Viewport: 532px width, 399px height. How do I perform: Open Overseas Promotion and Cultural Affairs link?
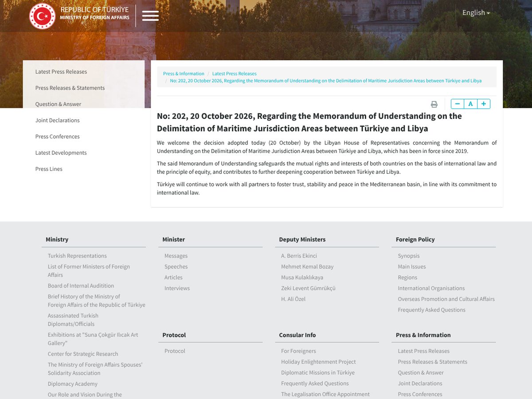pos(446,299)
